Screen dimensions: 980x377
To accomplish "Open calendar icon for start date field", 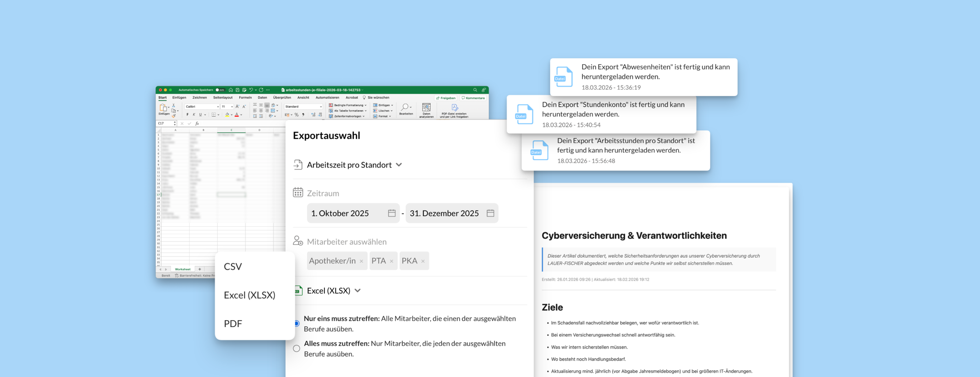I will click(x=392, y=213).
